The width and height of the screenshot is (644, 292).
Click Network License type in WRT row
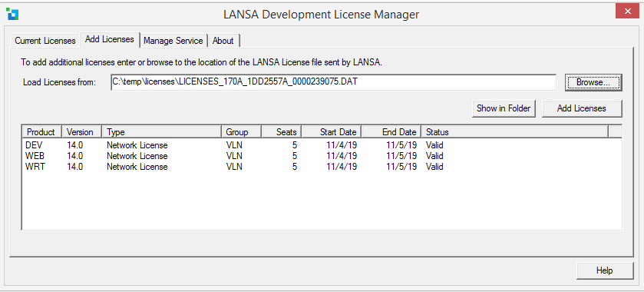point(137,167)
